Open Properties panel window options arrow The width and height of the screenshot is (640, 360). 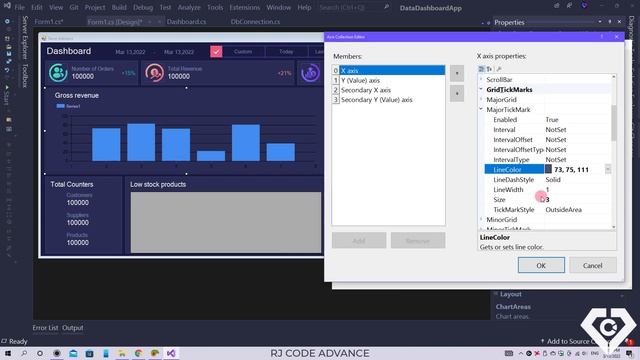[x=600, y=22]
